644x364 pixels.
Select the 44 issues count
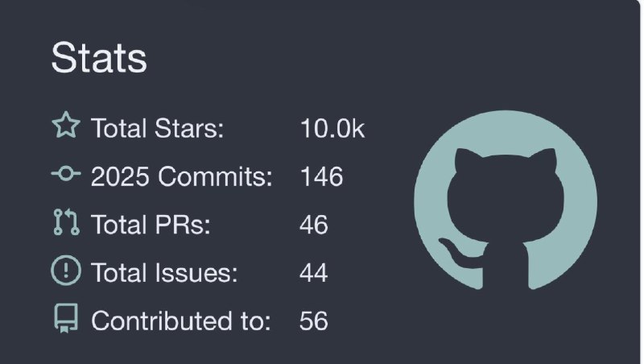coord(313,273)
